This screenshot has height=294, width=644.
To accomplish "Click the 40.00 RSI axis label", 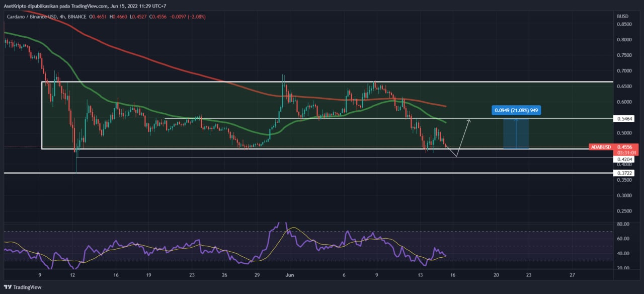I will [624, 253].
